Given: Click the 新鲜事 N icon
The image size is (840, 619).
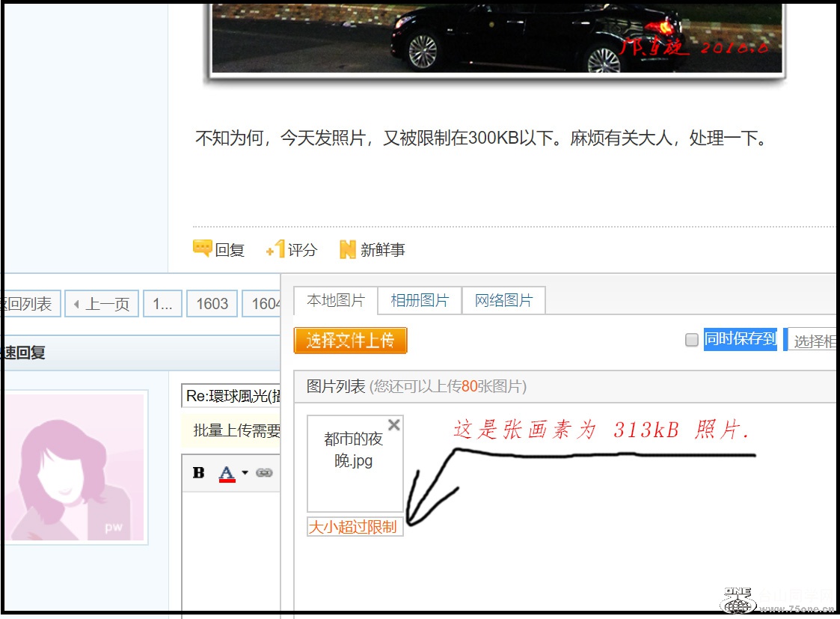Looking at the screenshot, I should pyautogui.click(x=347, y=249).
